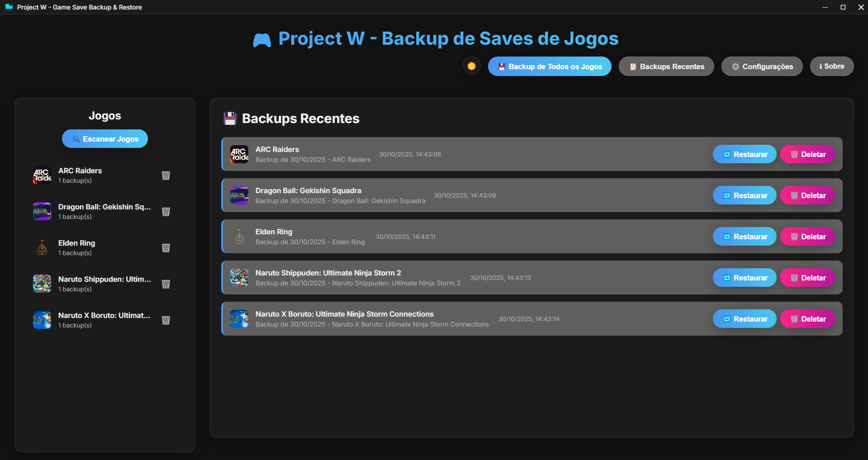Viewport: 868px width, 460px height.
Task: Delete the ARC Raiders backup entry
Action: pos(807,154)
